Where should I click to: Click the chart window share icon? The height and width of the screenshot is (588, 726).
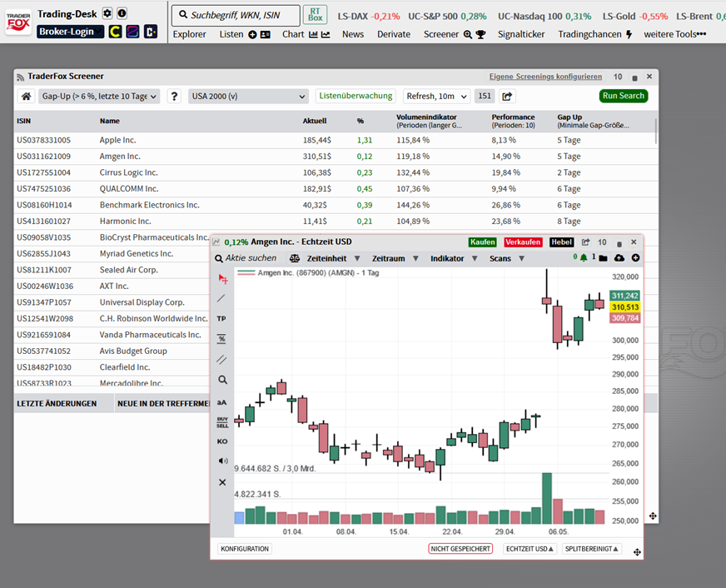tap(585, 242)
